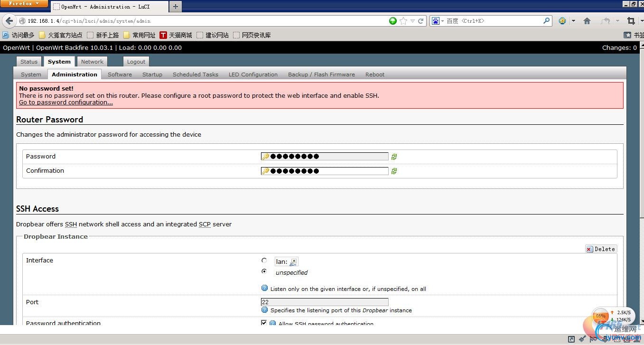This screenshot has width=644, height=345.
Task: Reveal Confirmation field with green arrows icon
Action: (x=394, y=171)
